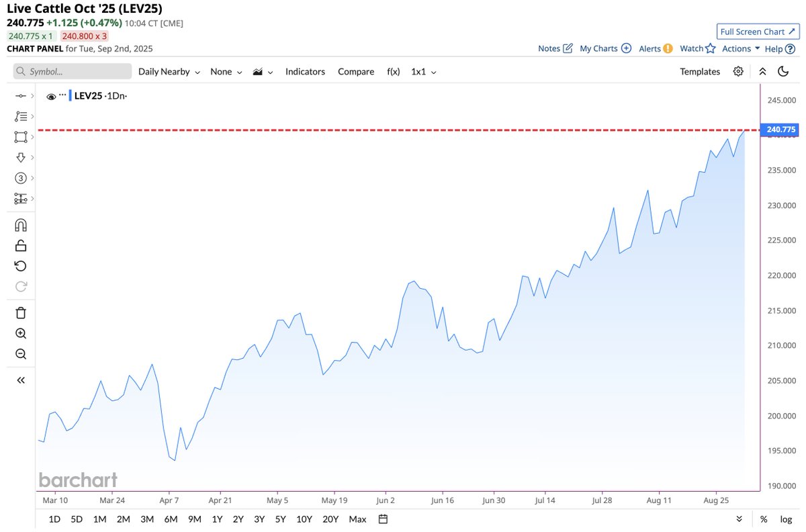The image size is (806, 532).
Task: Toggle LEV25 series visibility eye icon
Action: click(x=51, y=97)
